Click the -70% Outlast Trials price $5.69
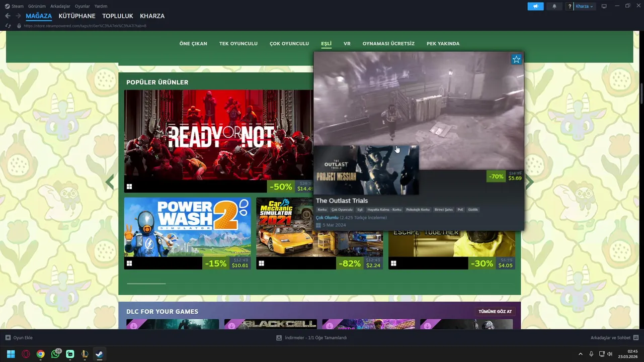 [505, 176]
